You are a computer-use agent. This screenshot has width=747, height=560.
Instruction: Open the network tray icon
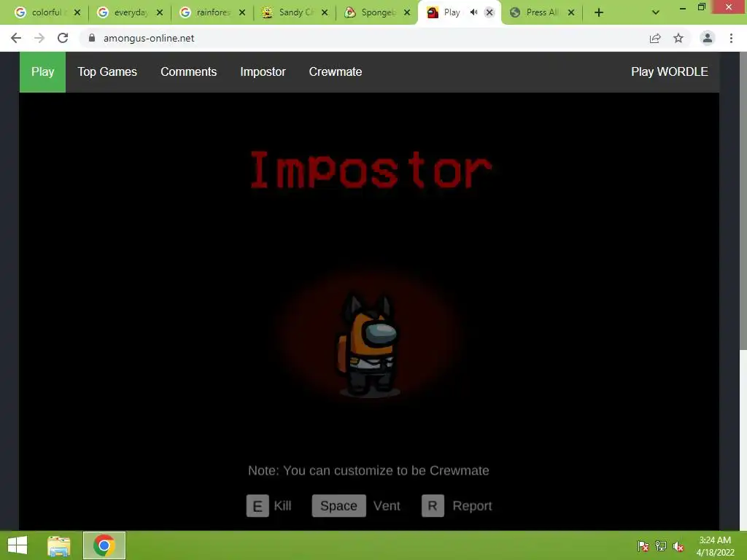click(661, 546)
